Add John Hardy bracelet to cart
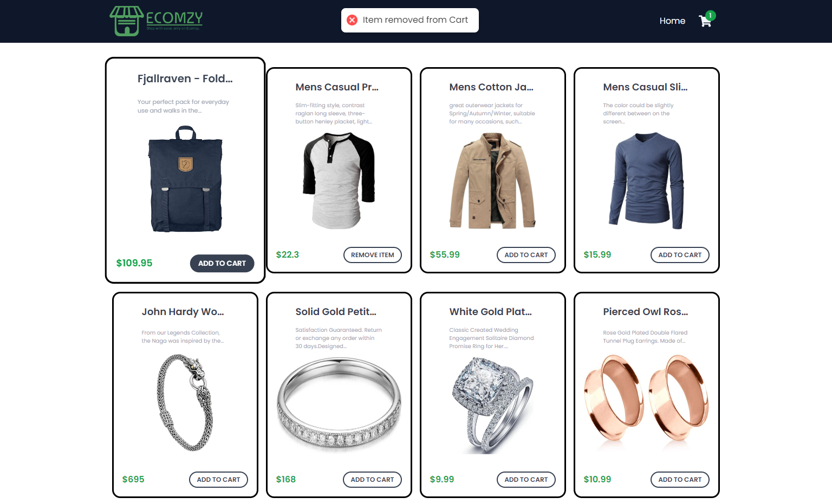The height and width of the screenshot is (504, 832). 218,480
